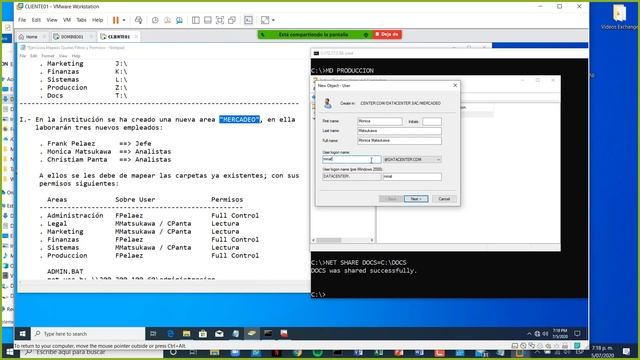This screenshot has width=640, height=360.
Task: Click the 'NET SHARE DOCS=C:\DOCS' command line
Action: tap(359, 262)
